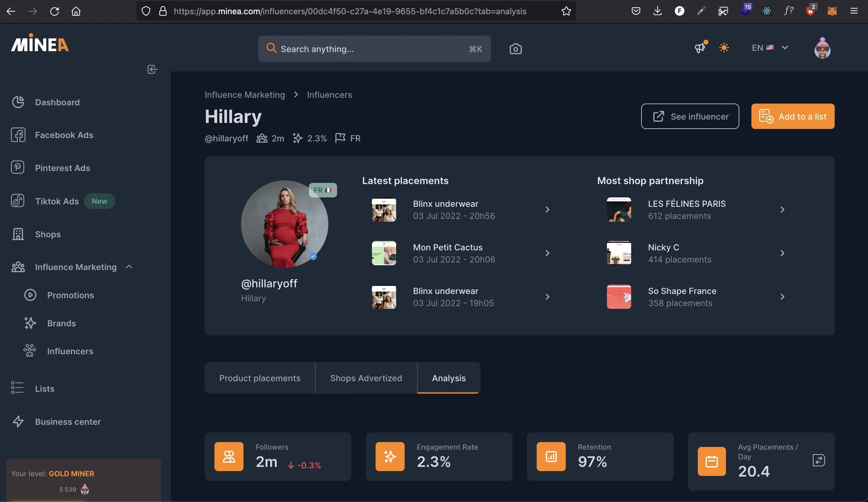Screen dimensions: 868x502
Task: Reload the browser page
Action: tap(55, 11)
